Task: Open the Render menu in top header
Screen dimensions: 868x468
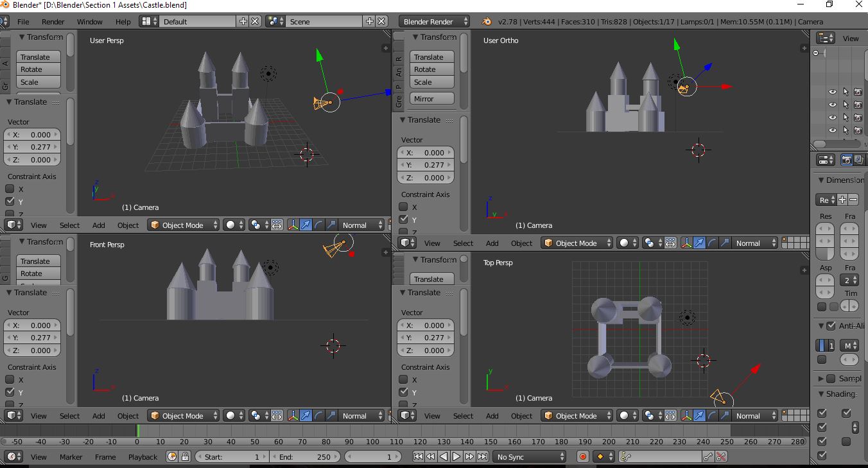Action: click(x=53, y=21)
